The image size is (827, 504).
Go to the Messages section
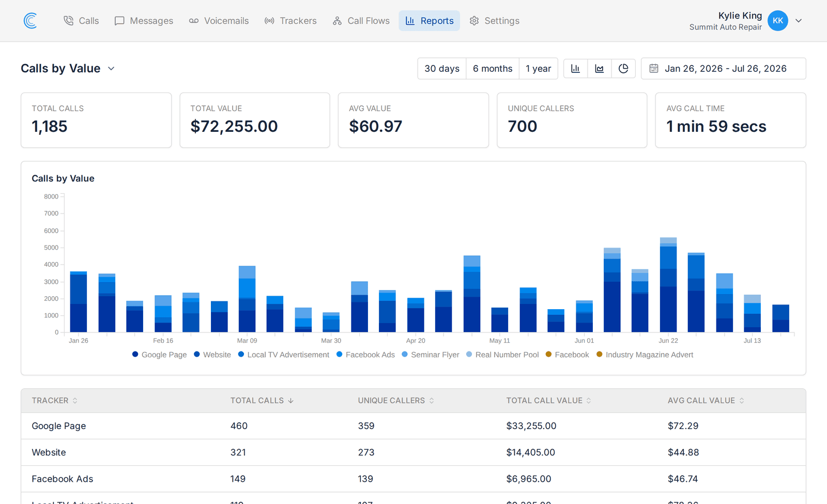tap(144, 21)
